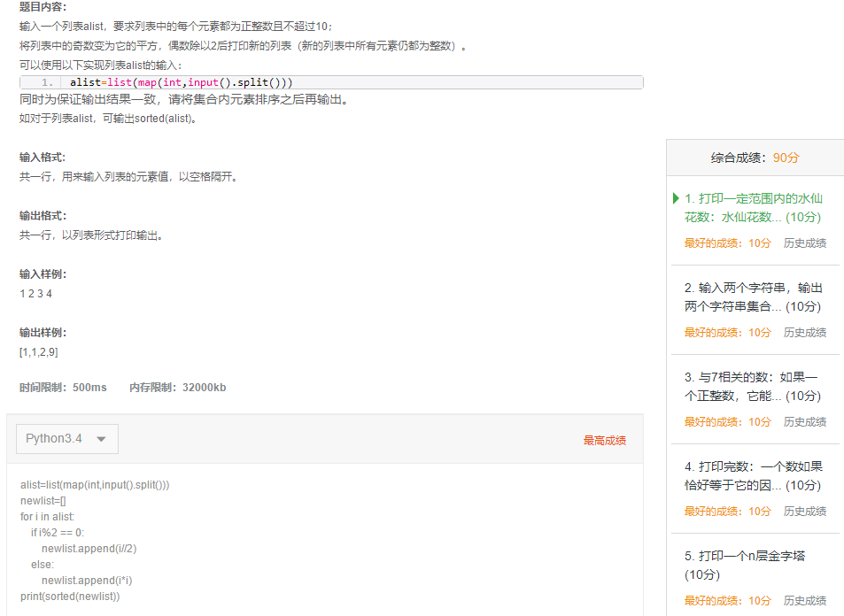This screenshot has height=616, width=844.
Task: View 历史成绩 for the 输入两个字符串 problem
Action: [x=804, y=332]
